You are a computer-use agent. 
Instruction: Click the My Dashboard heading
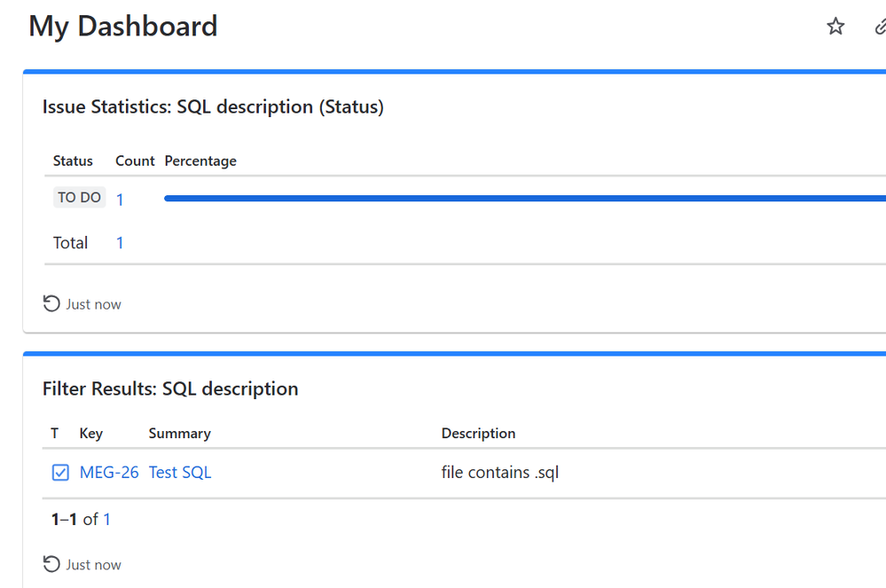[x=123, y=27]
